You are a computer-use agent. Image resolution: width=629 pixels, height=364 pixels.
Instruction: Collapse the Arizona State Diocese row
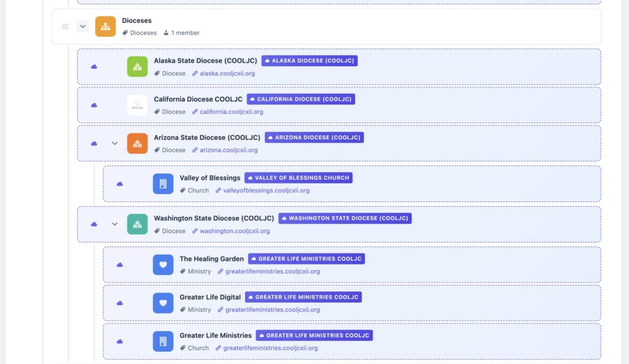(x=114, y=144)
